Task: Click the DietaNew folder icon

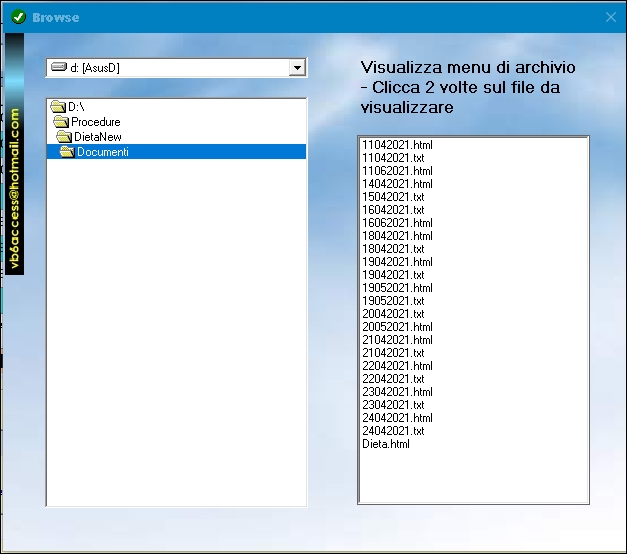Action: 64,137
